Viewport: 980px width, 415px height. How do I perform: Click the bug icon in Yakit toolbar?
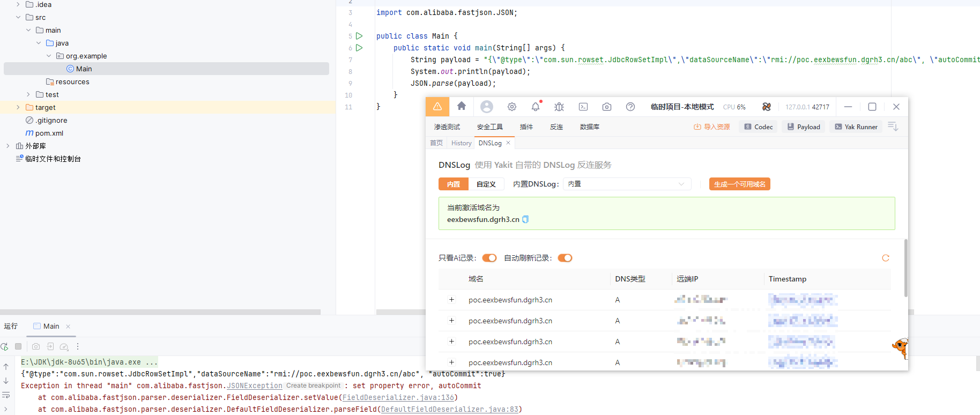click(x=559, y=107)
